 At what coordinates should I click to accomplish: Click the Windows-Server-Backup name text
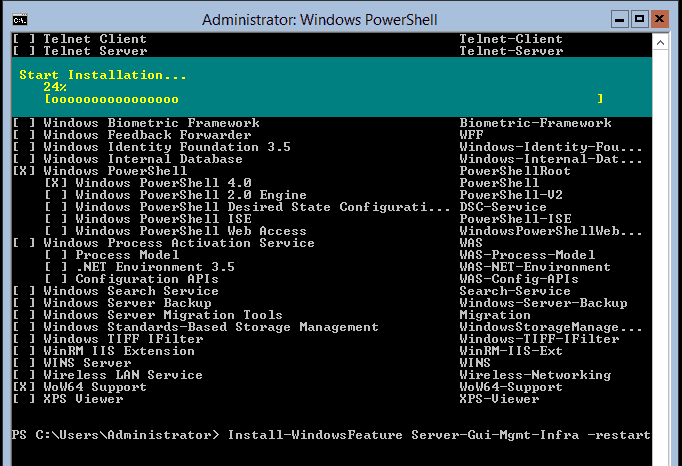[543, 303]
